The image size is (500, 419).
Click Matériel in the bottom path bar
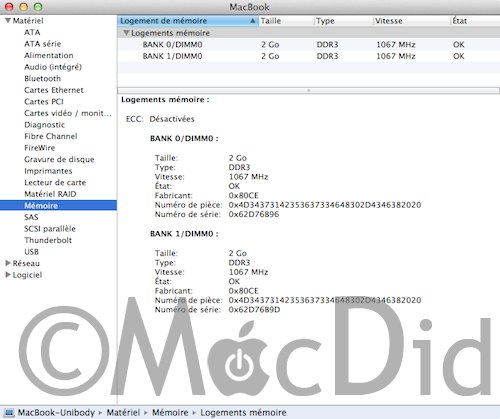click(x=123, y=413)
